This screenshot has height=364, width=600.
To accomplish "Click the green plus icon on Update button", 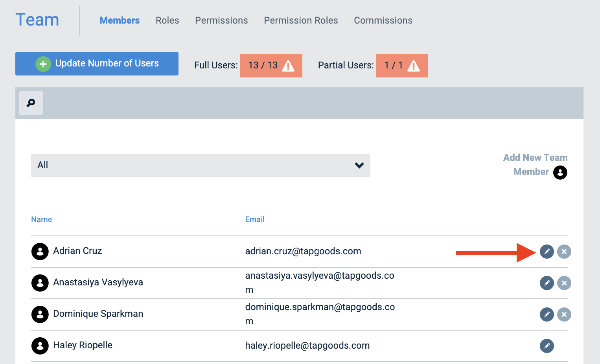I will click(43, 64).
